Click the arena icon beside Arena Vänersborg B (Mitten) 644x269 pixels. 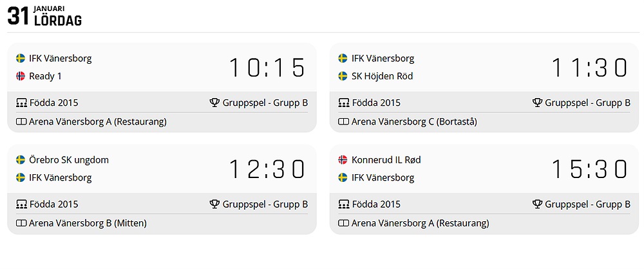point(21,223)
